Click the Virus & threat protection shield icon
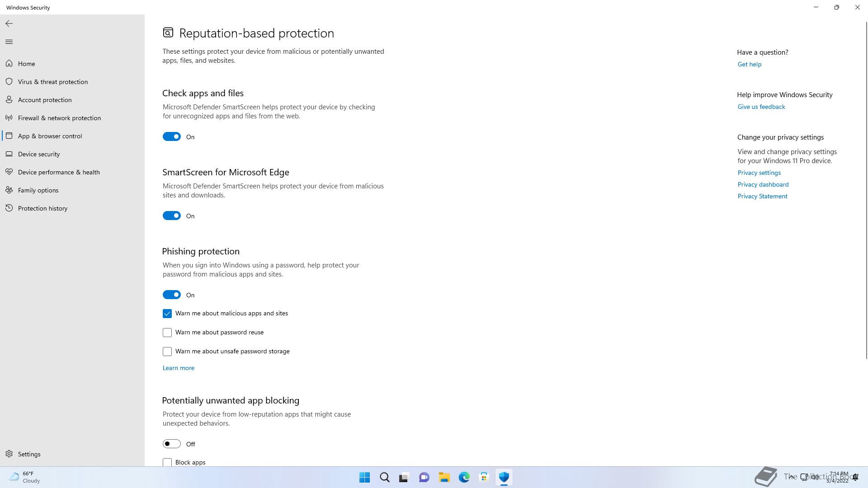The image size is (868, 488). [9, 82]
